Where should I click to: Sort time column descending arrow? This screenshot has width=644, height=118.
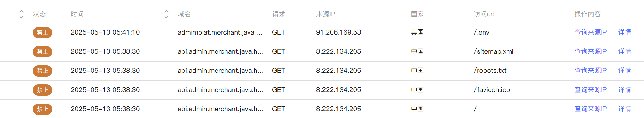click(166, 17)
